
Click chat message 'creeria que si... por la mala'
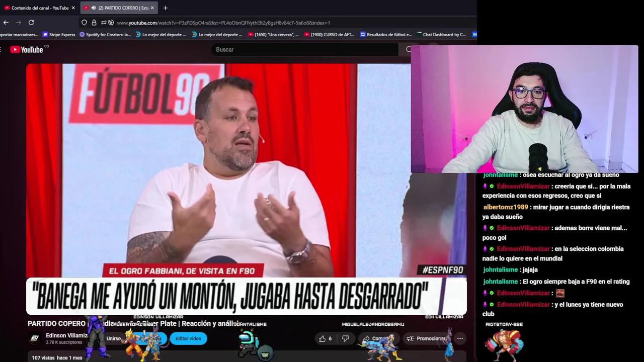pos(556,191)
